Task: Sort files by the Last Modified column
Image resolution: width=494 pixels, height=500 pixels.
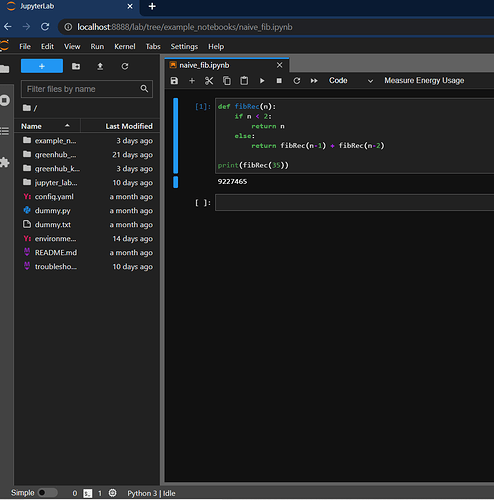Action: click(120, 126)
